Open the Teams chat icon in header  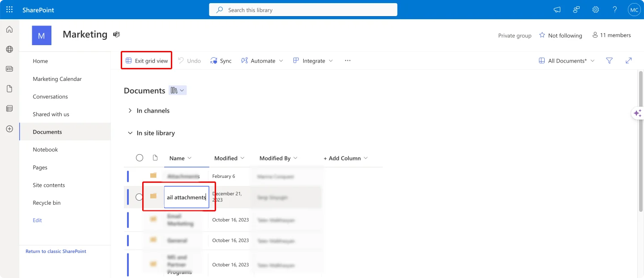[x=576, y=9]
